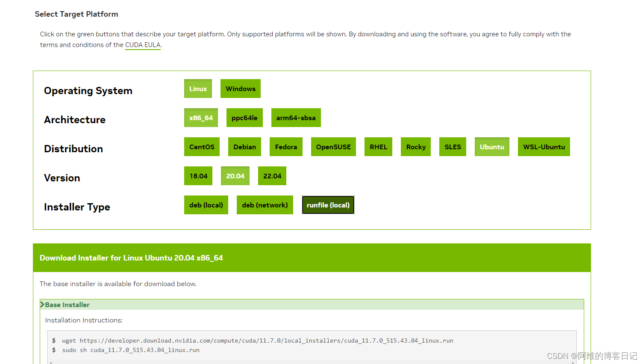Choose version 22.04
The height and width of the screenshot is (364, 644).
272,176
